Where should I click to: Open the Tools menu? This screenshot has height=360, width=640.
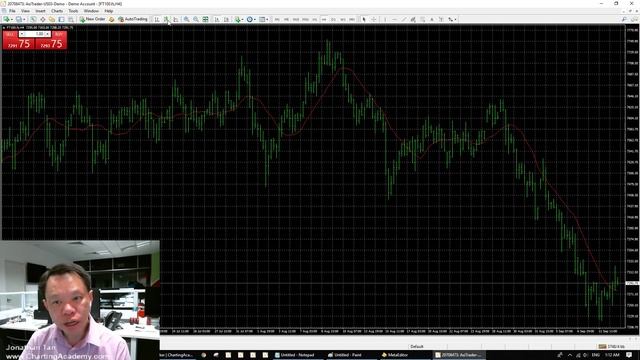(73, 11)
